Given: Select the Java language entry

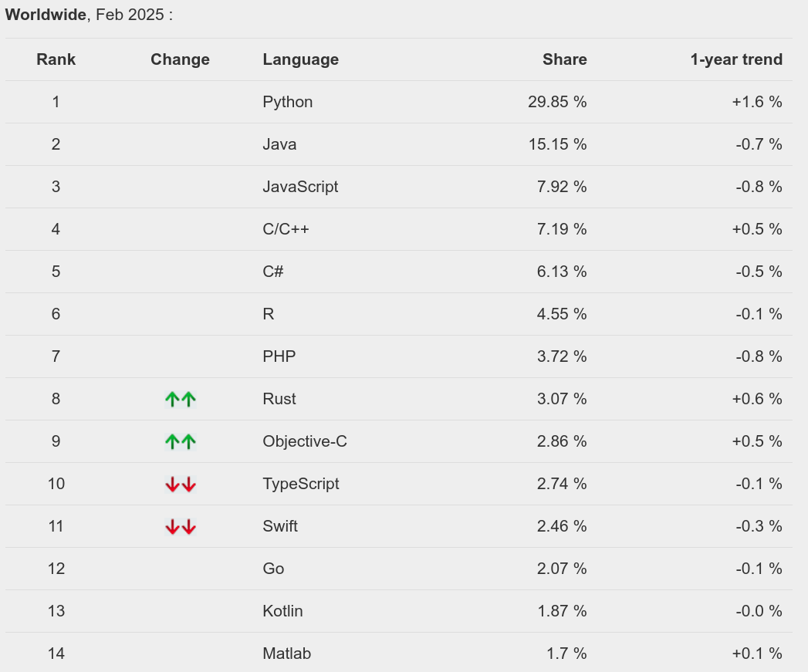Looking at the screenshot, I should click(x=279, y=144).
